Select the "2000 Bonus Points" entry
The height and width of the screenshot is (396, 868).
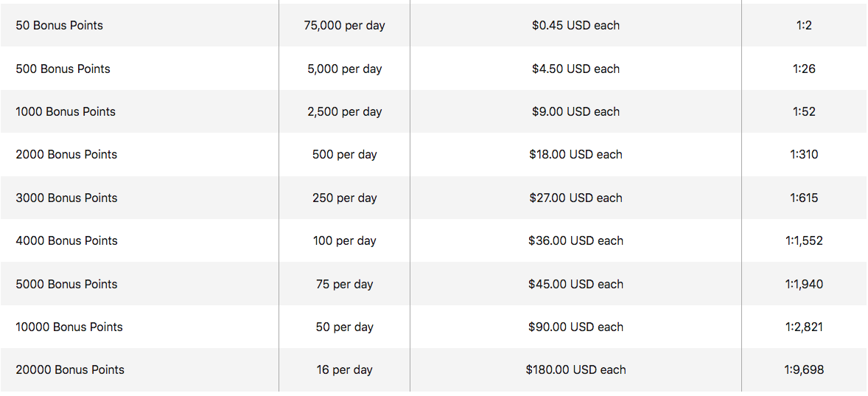(x=66, y=154)
